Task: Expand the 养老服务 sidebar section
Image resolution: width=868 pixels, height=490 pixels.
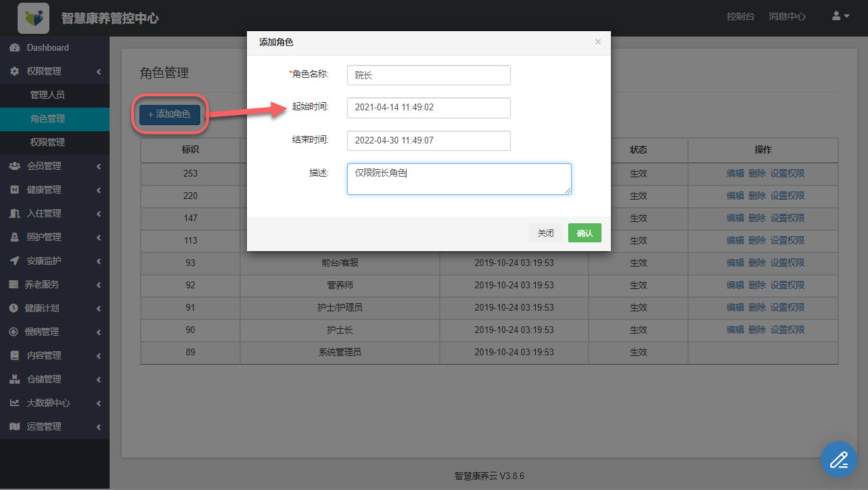Action: tap(54, 284)
